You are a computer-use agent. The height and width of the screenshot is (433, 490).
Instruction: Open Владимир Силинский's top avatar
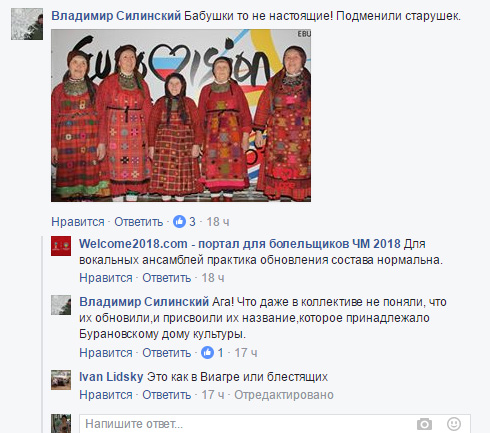click(27, 24)
